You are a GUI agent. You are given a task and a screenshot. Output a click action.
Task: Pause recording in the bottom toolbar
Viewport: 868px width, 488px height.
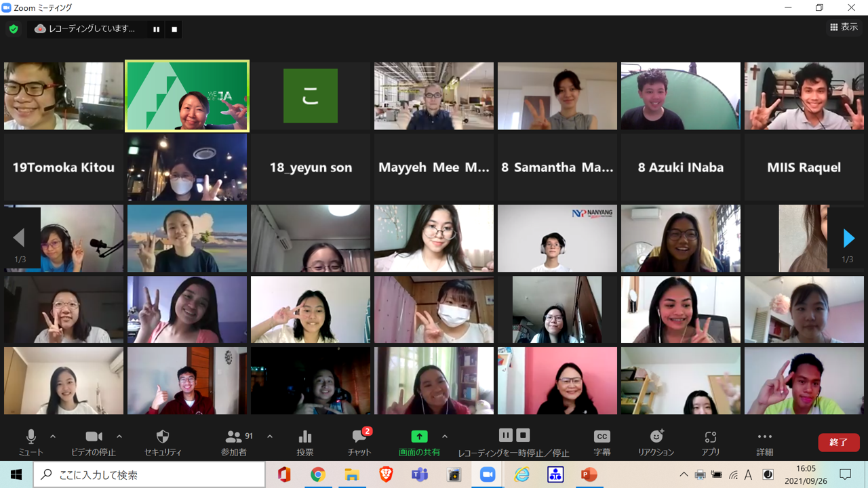click(506, 435)
